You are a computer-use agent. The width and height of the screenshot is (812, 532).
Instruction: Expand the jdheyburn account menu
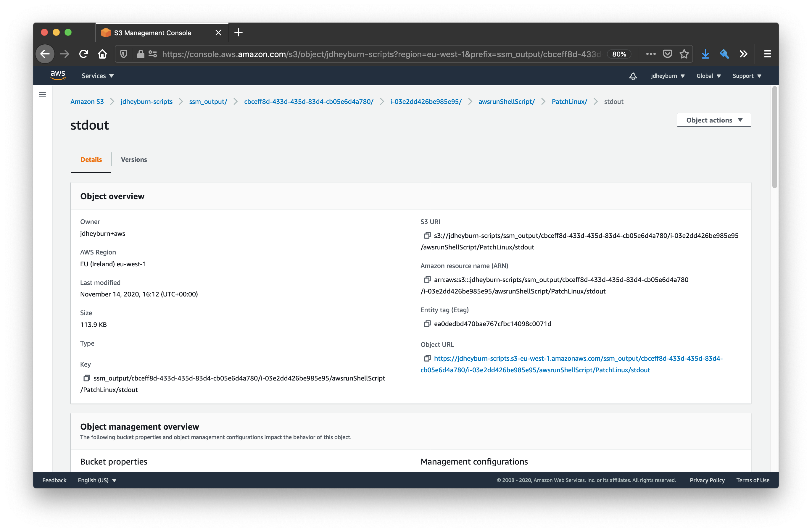point(668,76)
